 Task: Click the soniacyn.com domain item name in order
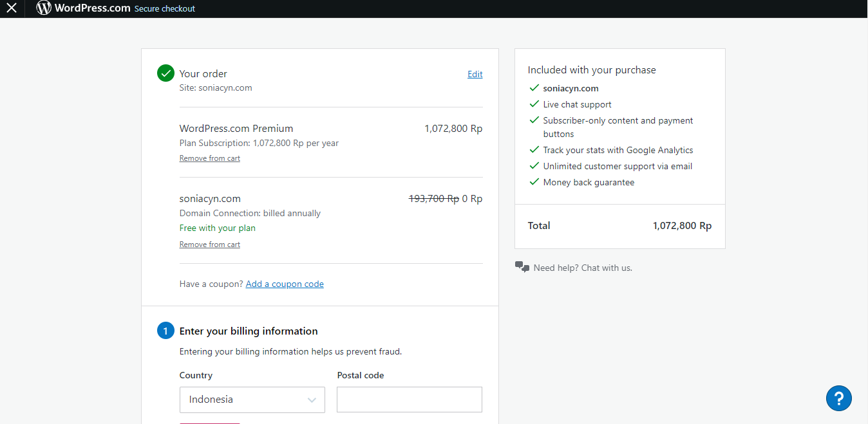click(210, 199)
